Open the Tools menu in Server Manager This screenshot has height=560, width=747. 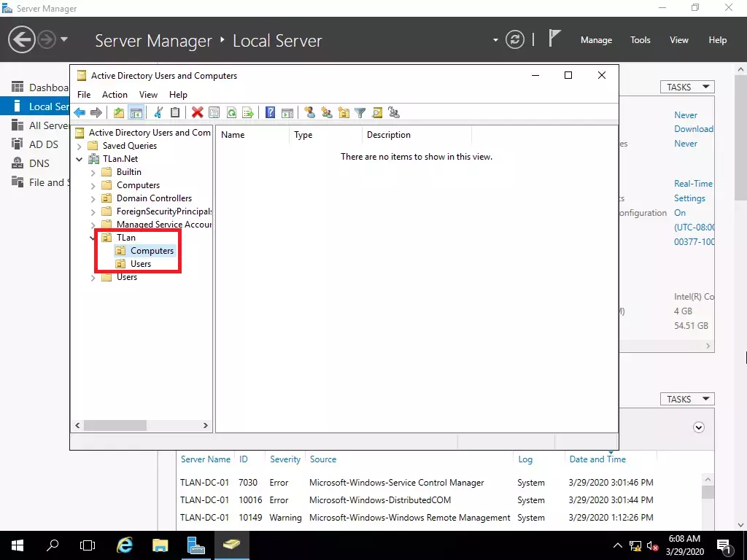[x=640, y=40]
